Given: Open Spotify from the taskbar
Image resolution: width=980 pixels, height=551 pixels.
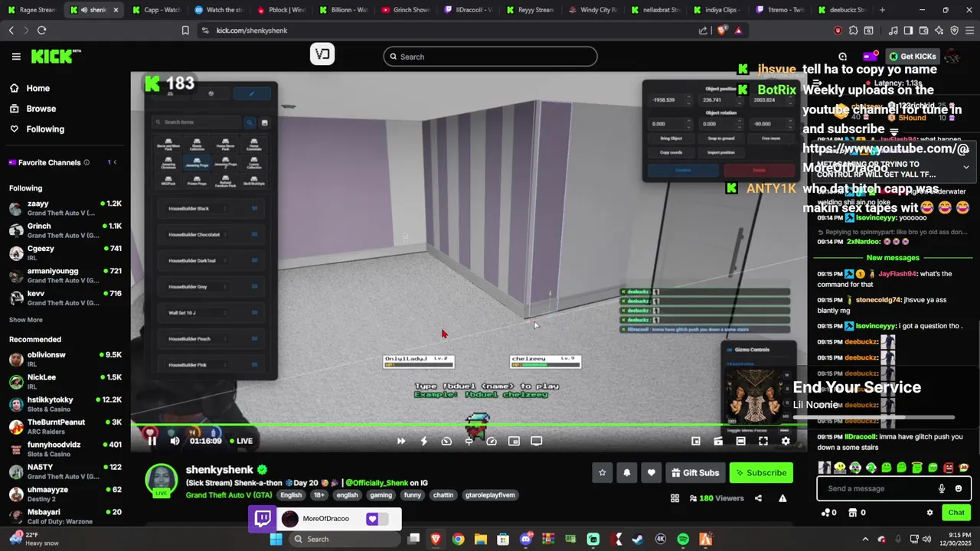Looking at the screenshot, I should coord(683,539).
